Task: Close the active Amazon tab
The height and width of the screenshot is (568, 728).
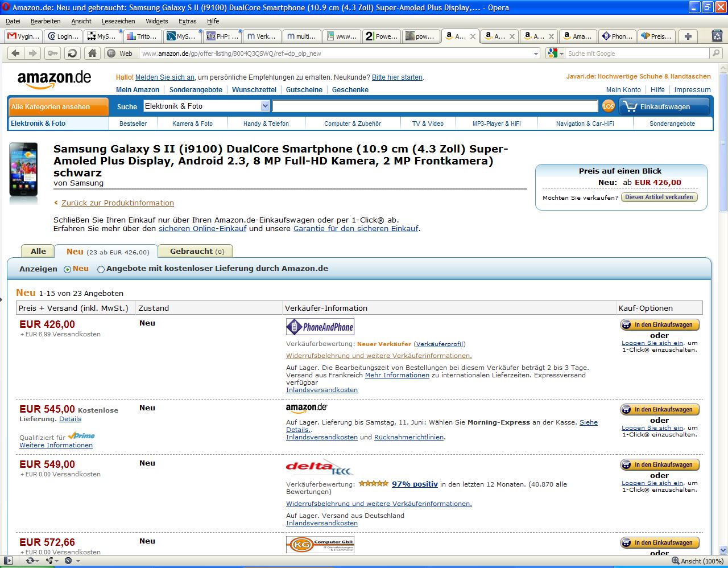Action: click(x=473, y=36)
